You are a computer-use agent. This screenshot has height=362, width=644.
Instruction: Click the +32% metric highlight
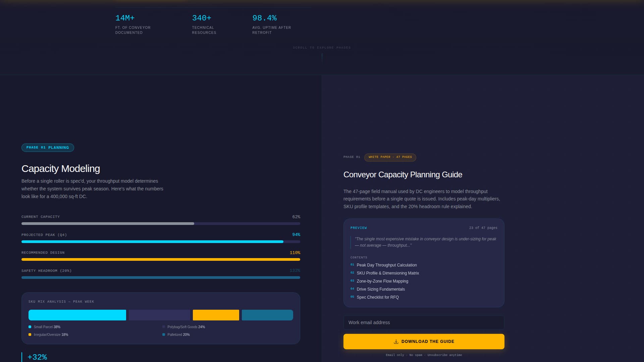pyautogui.click(x=37, y=357)
